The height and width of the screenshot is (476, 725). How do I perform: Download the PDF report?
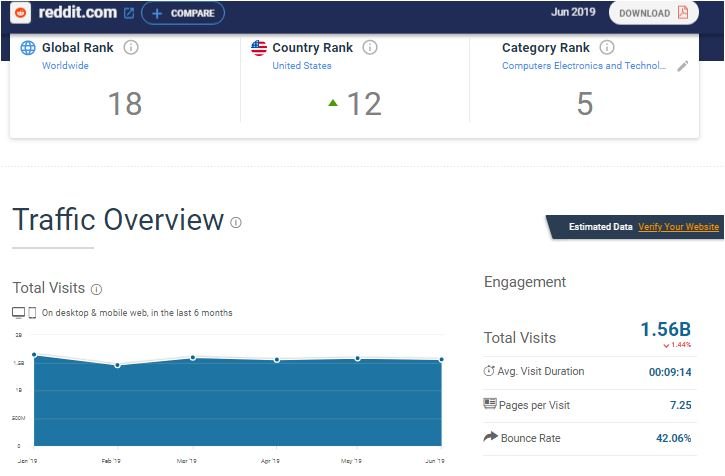(x=653, y=13)
